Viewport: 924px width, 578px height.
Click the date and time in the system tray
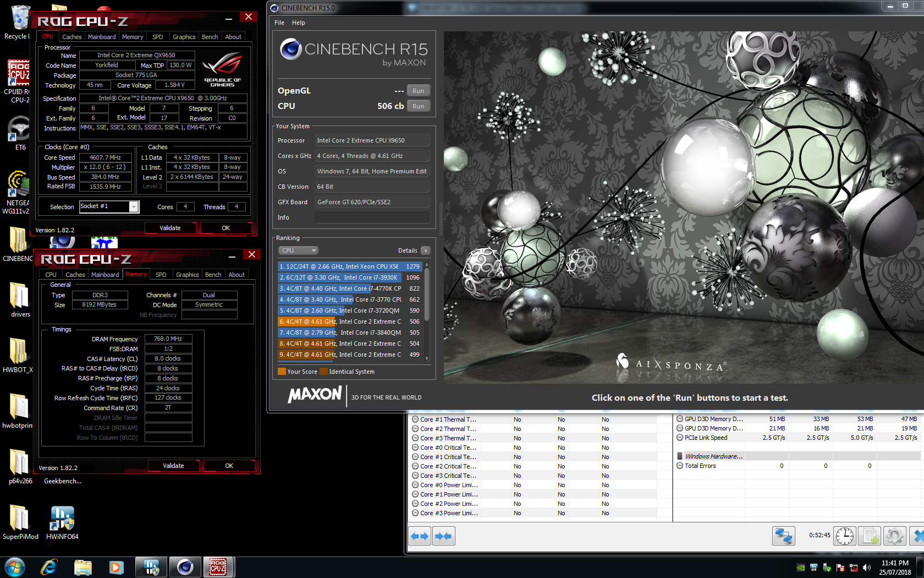pyautogui.click(x=895, y=568)
